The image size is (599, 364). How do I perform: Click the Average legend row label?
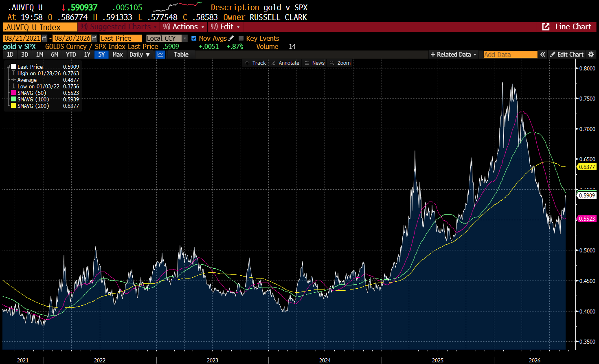click(27, 80)
